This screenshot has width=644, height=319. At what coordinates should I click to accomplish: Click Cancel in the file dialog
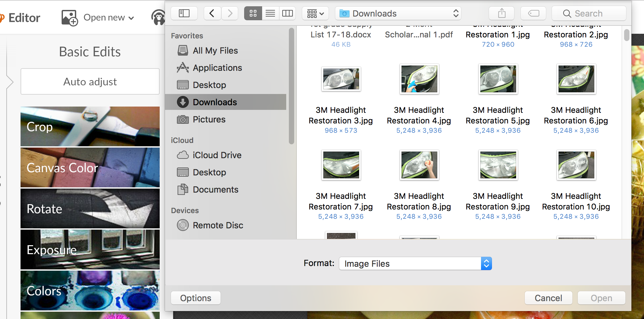click(548, 298)
